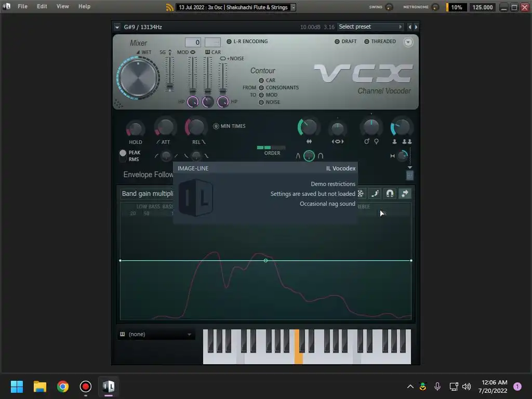Viewport: 532px width, 399px height.
Task: Open the Help menu
Action: [x=85, y=6]
